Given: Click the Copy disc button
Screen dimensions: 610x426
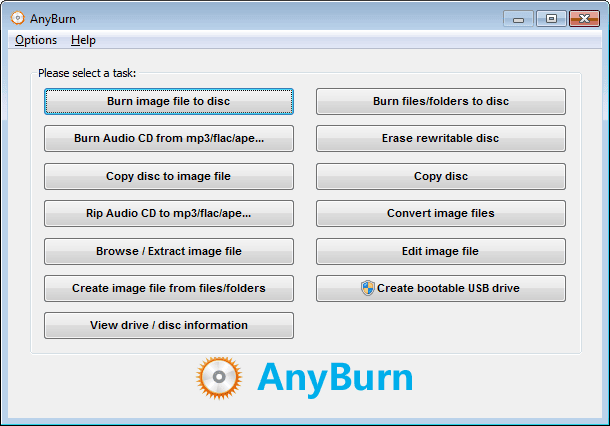Looking at the screenshot, I should pos(441,176).
